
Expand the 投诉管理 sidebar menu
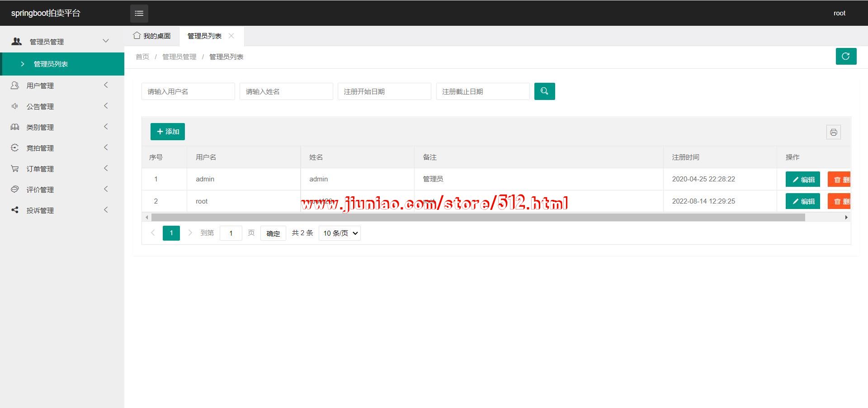click(x=40, y=210)
